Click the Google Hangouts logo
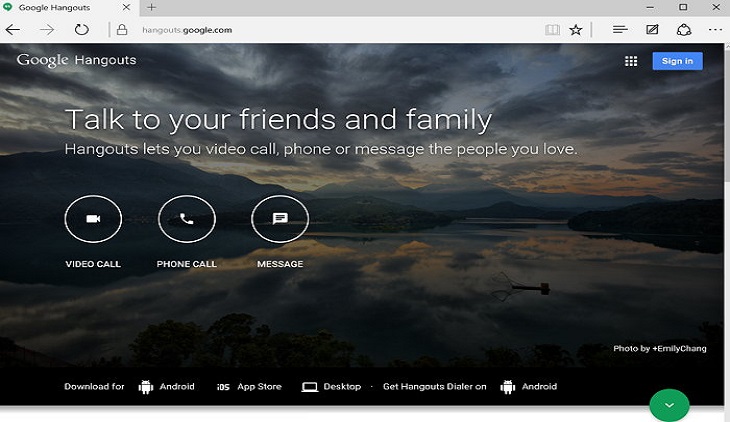This screenshot has width=730, height=422. (x=76, y=60)
